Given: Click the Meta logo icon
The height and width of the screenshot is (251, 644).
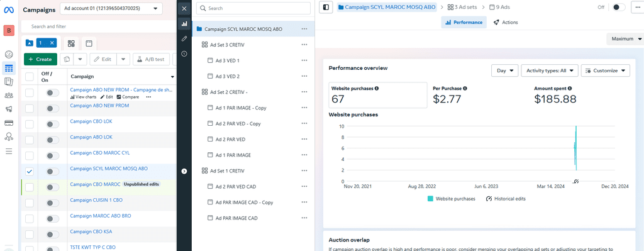Looking at the screenshot, I should click(9, 10).
